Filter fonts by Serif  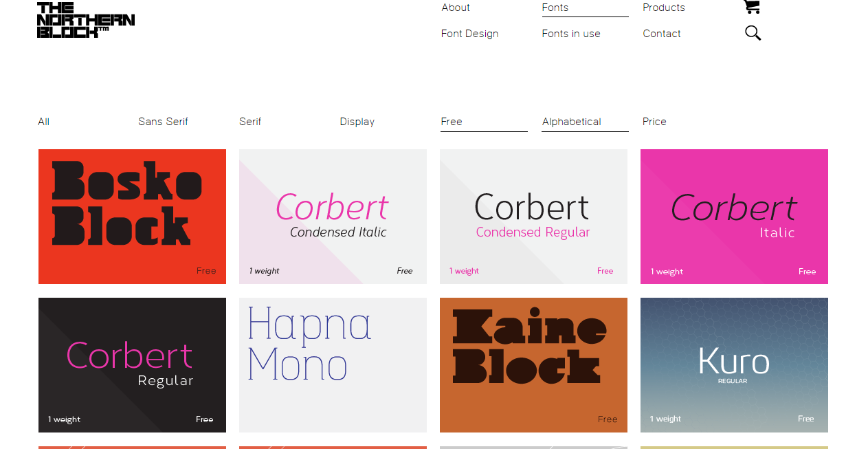click(250, 122)
